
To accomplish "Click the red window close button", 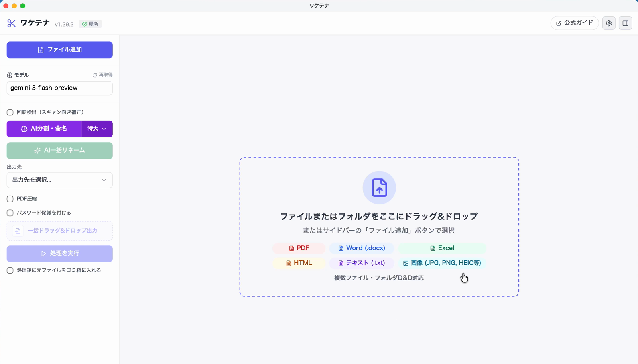I will [6, 6].
